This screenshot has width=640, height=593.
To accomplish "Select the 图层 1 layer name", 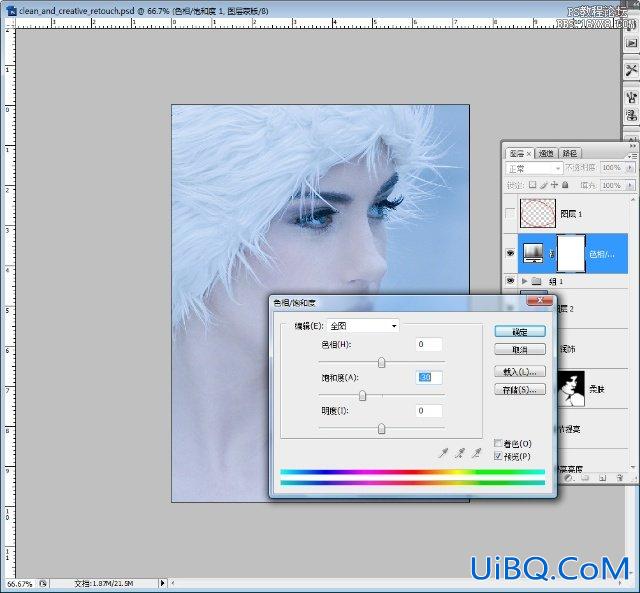I will (571, 214).
